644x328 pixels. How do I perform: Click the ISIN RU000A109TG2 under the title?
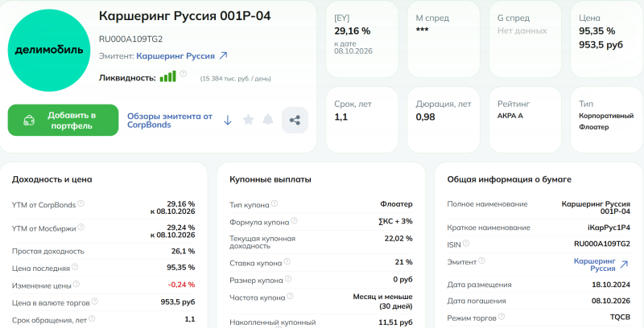[131, 39]
